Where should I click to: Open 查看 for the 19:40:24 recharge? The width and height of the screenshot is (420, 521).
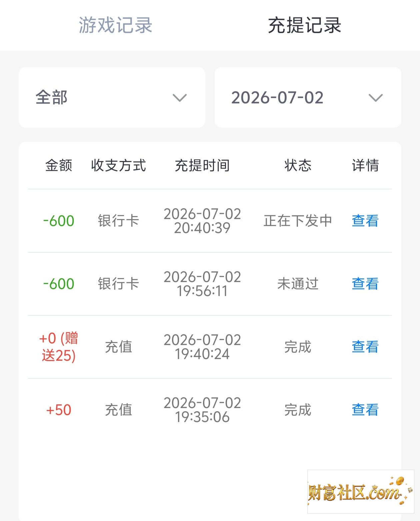click(x=365, y=347)
